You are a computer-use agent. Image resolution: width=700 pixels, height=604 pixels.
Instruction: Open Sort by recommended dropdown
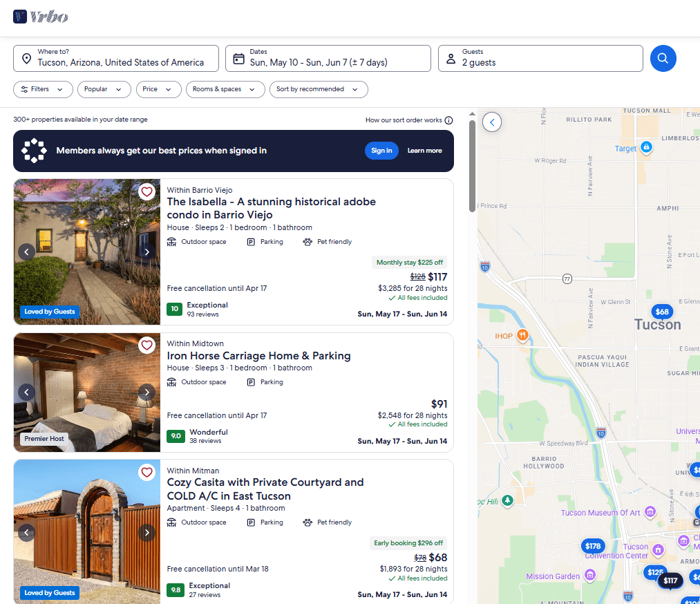tap(318, 89)
